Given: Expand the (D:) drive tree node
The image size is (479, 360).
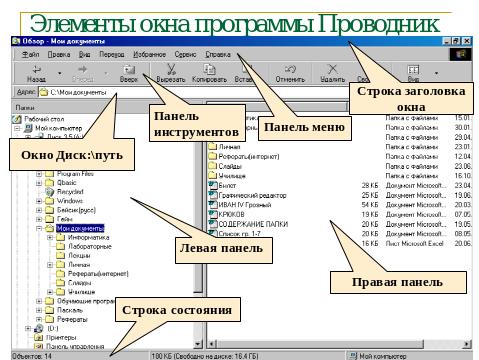Looking at the screenshot, I should [x=28, y=328].
